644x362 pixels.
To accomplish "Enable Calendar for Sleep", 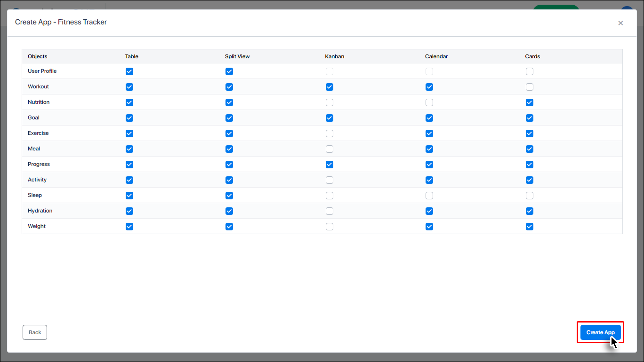I will 429,196.
